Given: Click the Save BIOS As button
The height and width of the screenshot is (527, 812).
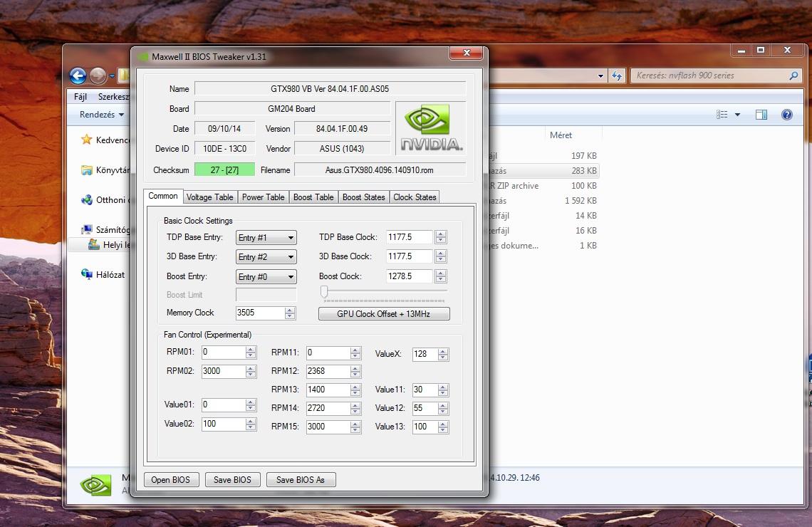Looking at the screenshot, I should tap(301, 479).
